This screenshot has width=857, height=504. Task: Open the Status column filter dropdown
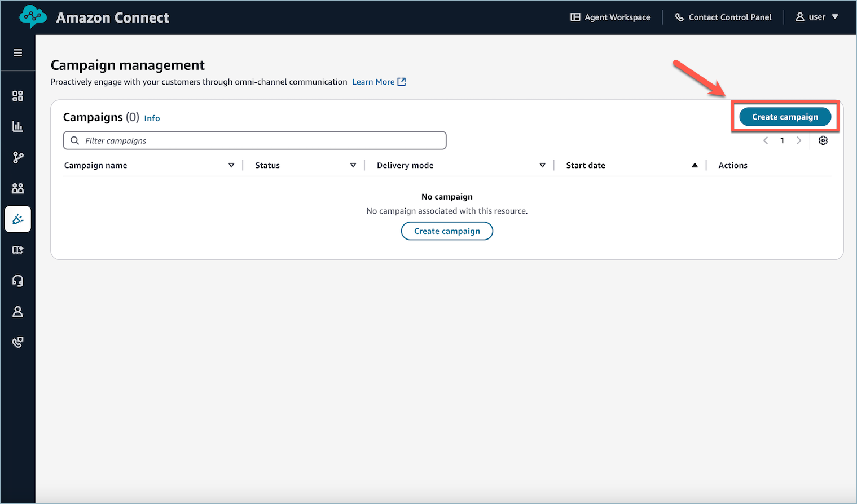click(x=353, y=165)
